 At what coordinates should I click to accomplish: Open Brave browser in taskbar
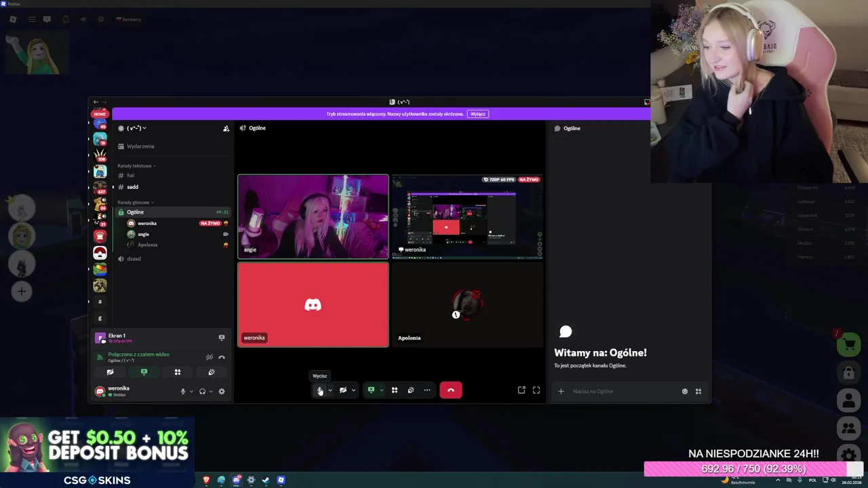(206, 480)
